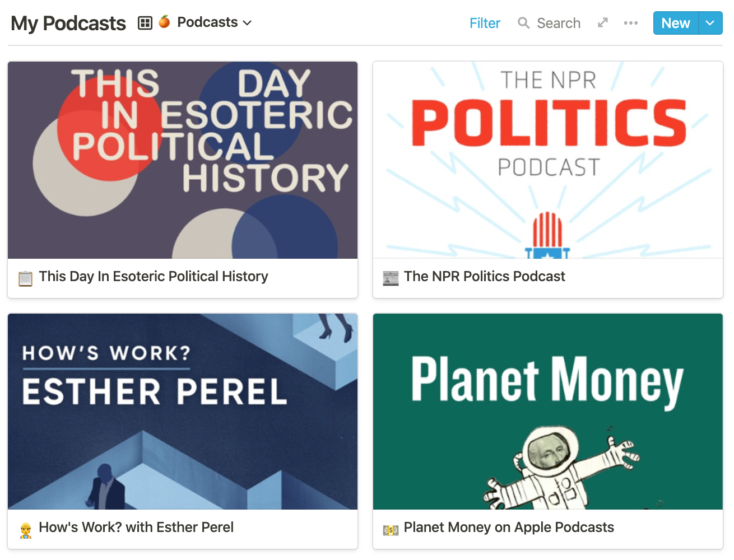Open This Day In Esoteric Political History cover
Screen dimensions: 734x560
click(183, 160)
